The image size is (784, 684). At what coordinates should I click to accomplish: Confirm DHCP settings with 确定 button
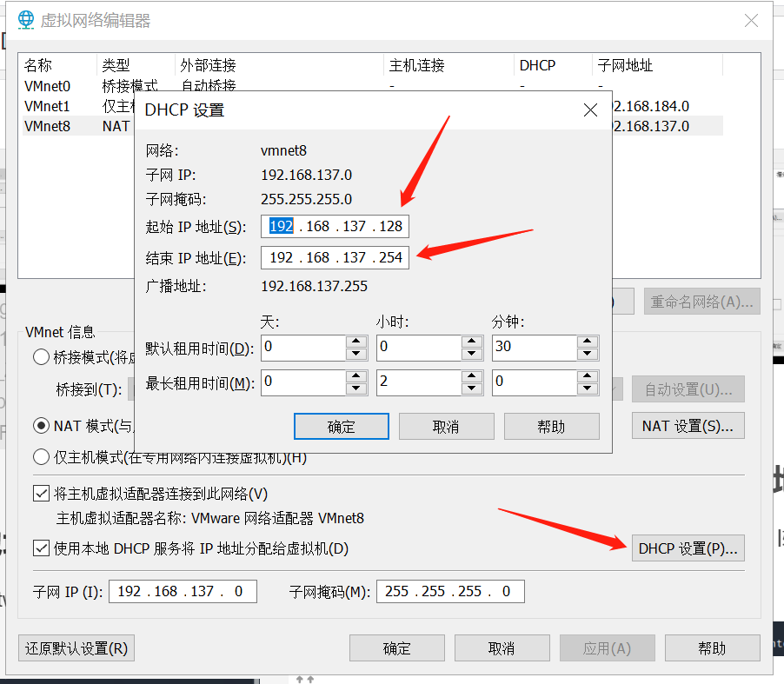click(x=341, y=426)
